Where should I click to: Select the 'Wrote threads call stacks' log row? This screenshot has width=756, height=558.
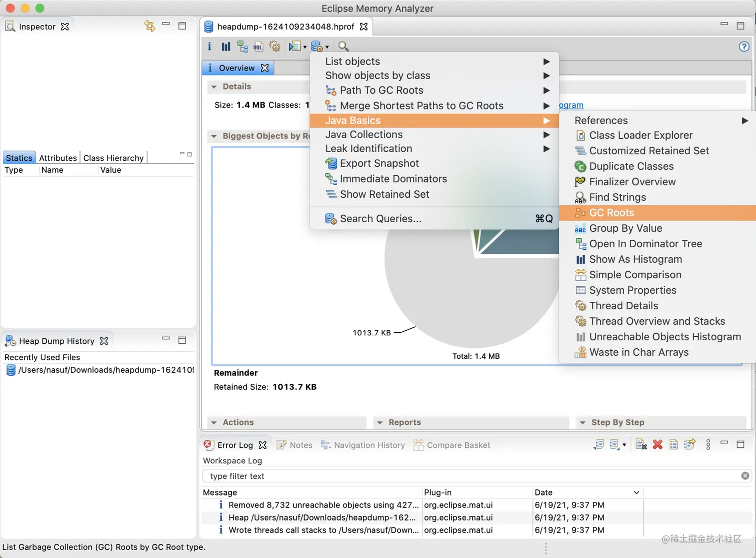422,530
